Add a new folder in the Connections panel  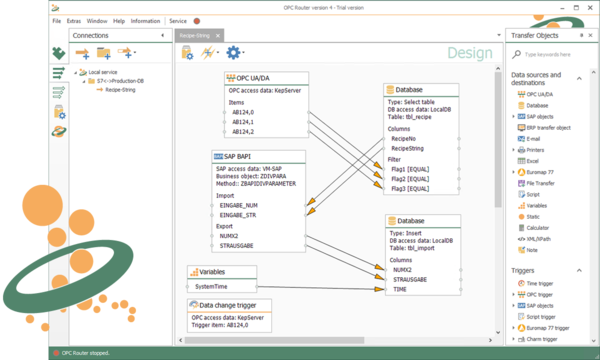(x=103, y=53)
